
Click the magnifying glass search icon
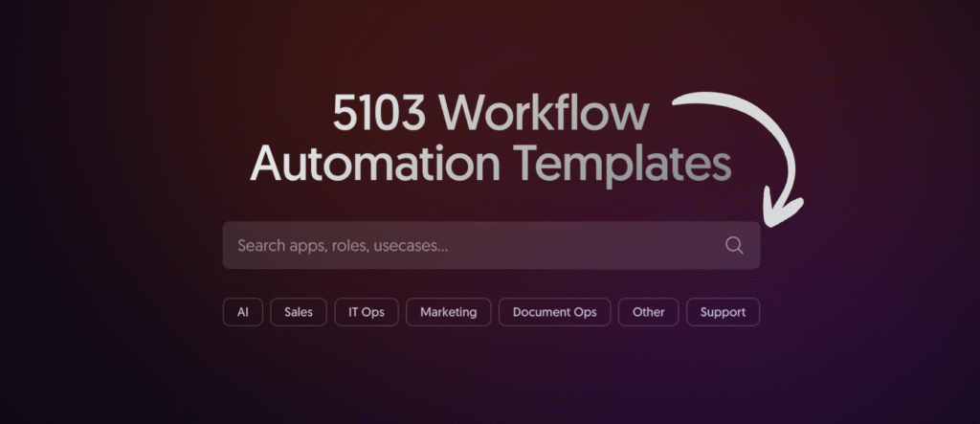(734, 245)
